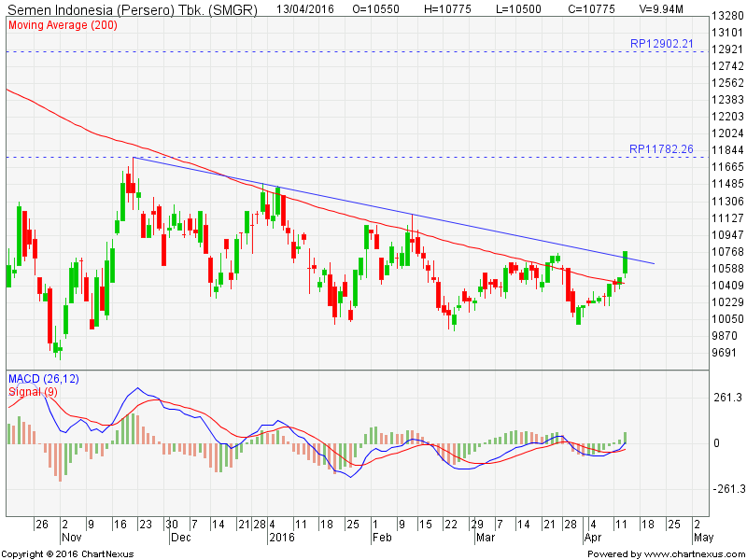The width and height of the screenshot is (747, 560).
Task: Click the Apr month label on time axis
Action: point(593,538)
